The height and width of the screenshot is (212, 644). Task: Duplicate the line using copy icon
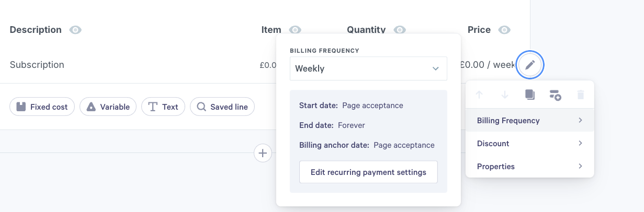coord(530,95)
